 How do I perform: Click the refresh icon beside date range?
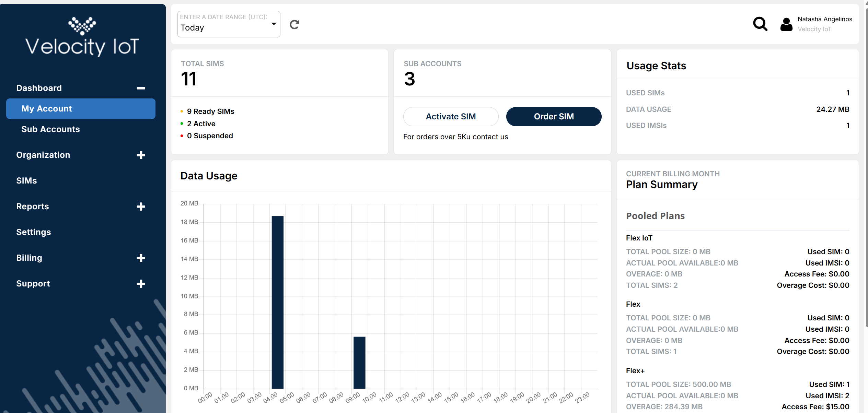294,25
